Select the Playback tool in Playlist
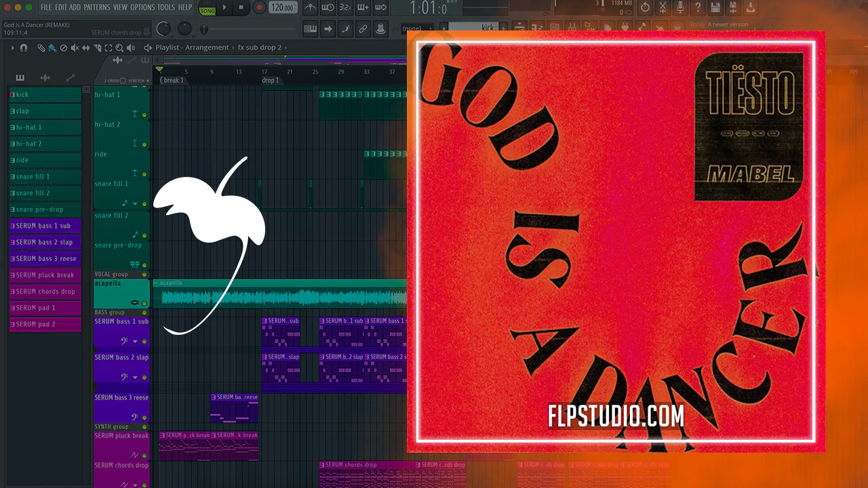The image size is (868, 488). click(x=130, y=48)
